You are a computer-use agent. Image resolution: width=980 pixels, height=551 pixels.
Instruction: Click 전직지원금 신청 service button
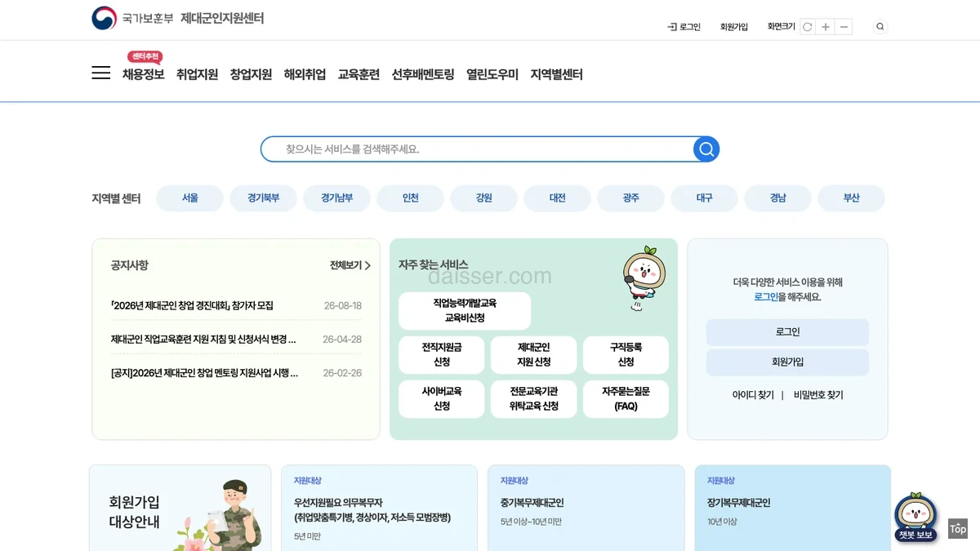pyautogui.click(x=442, y=355)
